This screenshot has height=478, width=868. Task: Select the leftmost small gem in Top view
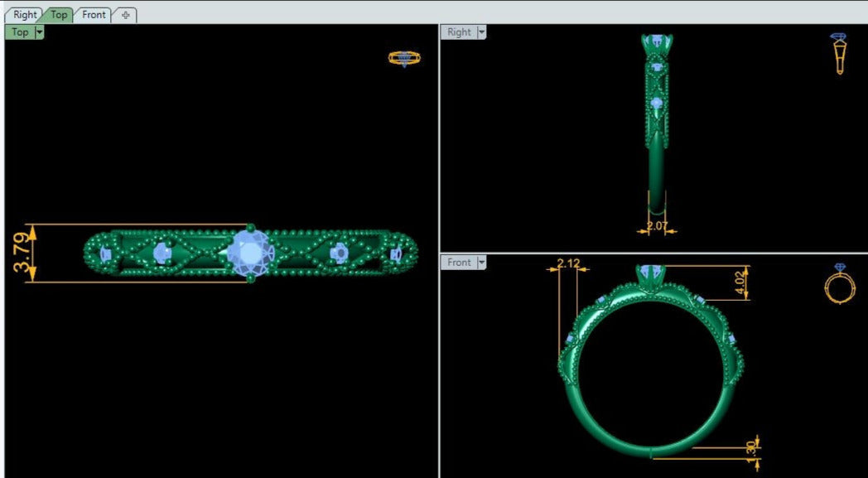(105, 254)
